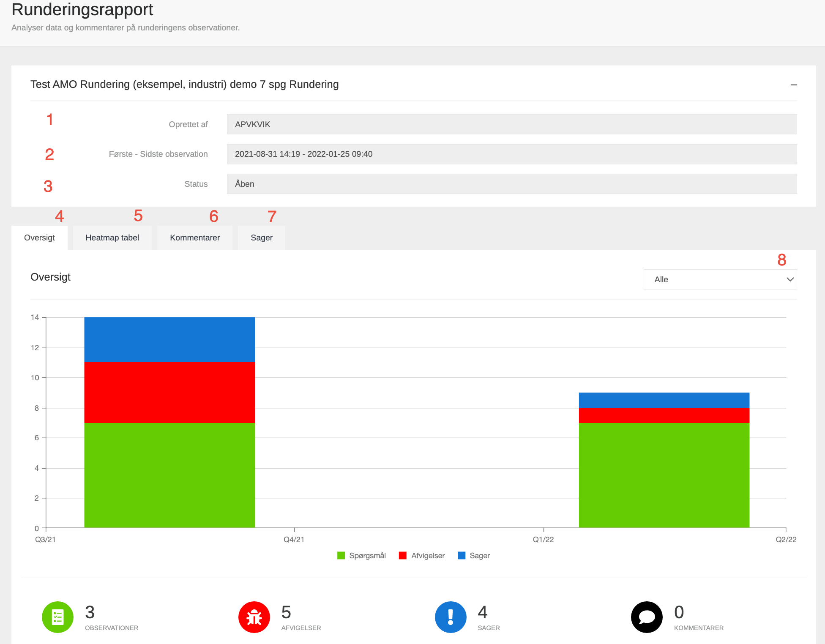Open the Kommentarer tab
This screenshot has height=644, width=825.
click(195, 237)
